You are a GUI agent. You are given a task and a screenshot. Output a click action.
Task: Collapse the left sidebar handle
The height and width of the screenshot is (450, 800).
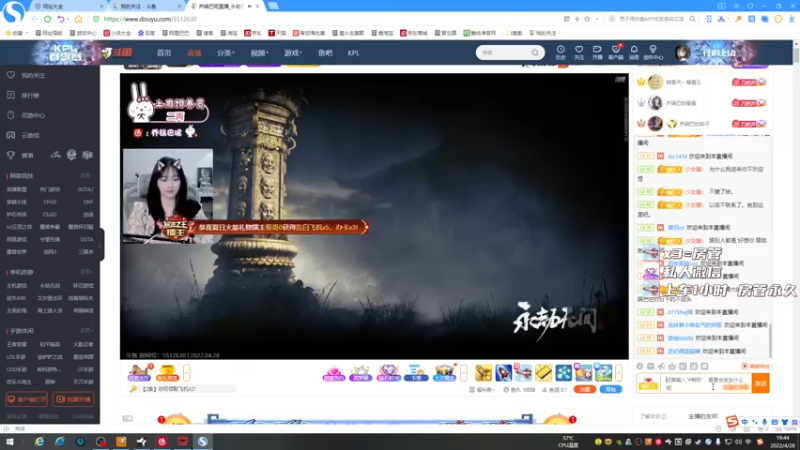pos(101,245)
